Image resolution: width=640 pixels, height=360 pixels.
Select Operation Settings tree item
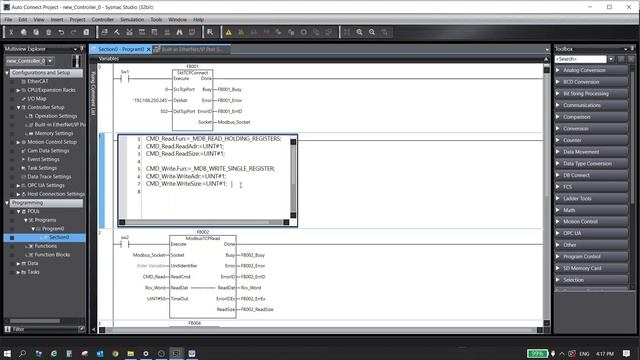tap(56, 116)
